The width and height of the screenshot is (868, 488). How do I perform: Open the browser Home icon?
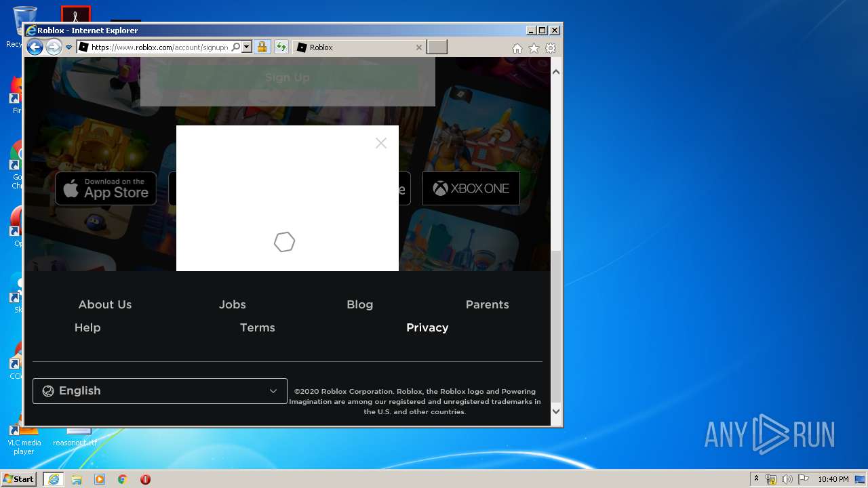[x=517, y=48]
